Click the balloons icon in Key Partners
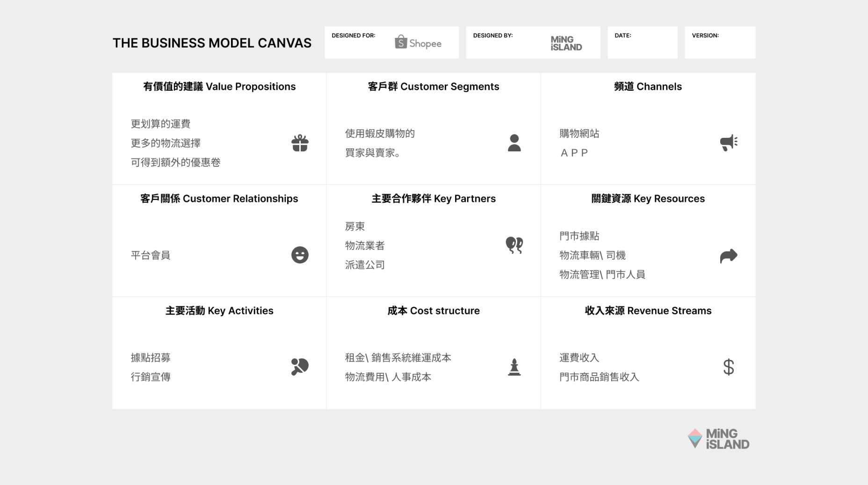 point(514,245)
